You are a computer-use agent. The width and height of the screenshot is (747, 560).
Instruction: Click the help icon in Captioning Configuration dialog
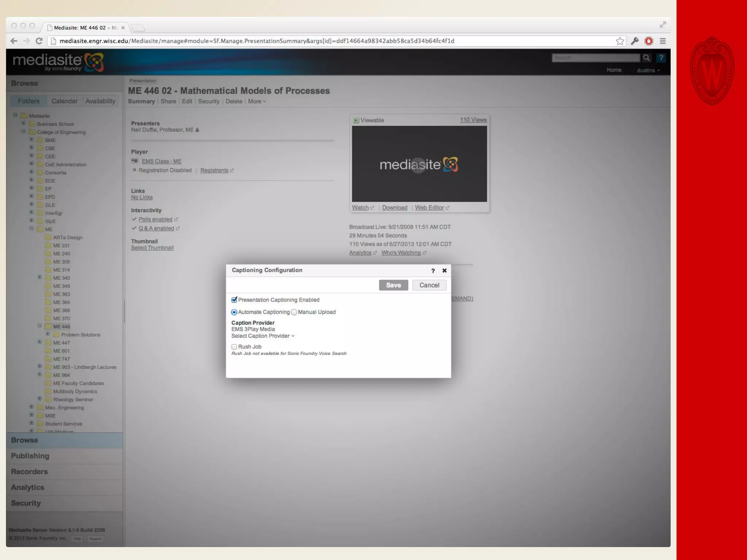coord(433,271)
